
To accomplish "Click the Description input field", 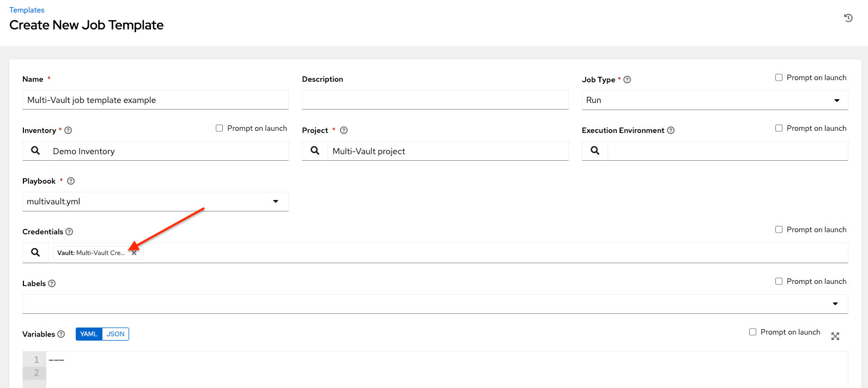I will point(435,100).
